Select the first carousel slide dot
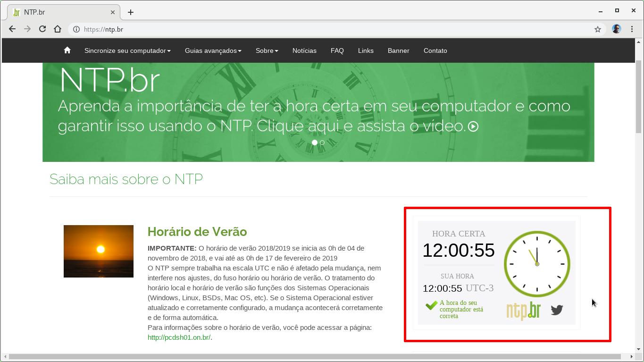The width and height of the screenshot is (644, 362). pyautogui.click(x=315, y=142)
